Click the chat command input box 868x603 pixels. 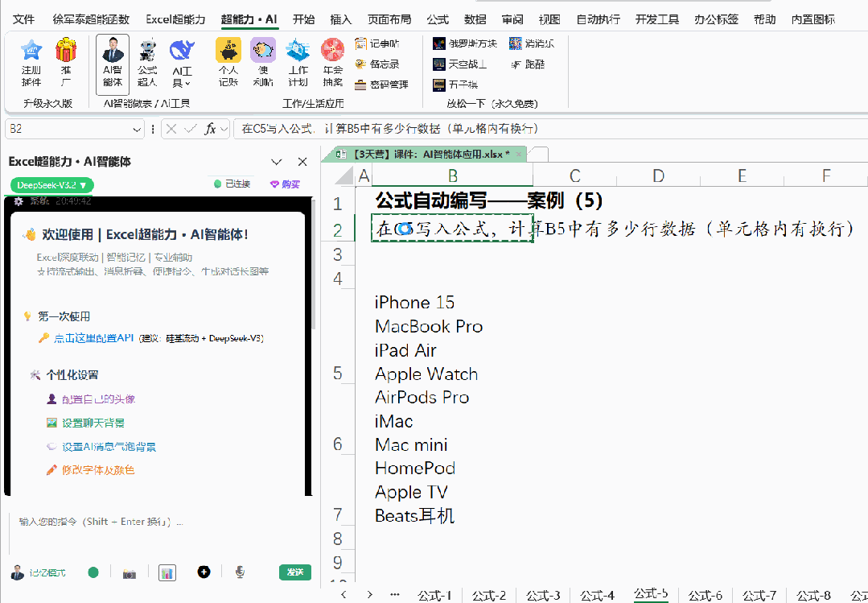[x=161, y=532]
